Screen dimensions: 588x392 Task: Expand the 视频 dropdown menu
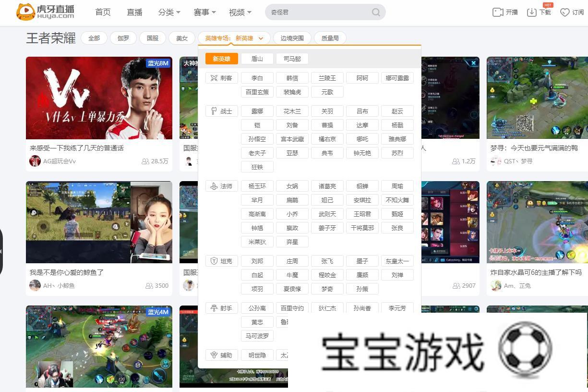[x=240, y=12]
